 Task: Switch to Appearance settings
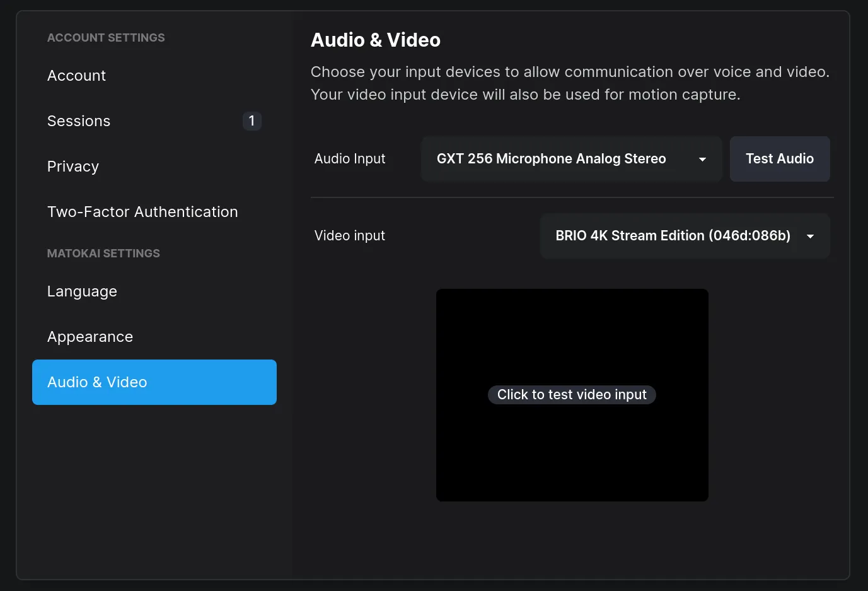tap(154, 337)
